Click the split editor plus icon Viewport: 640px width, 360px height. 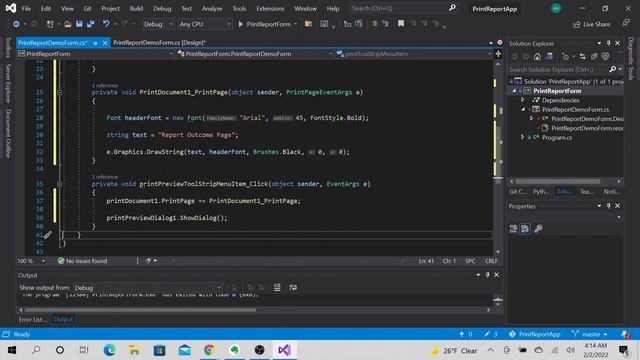pos(498,53)
